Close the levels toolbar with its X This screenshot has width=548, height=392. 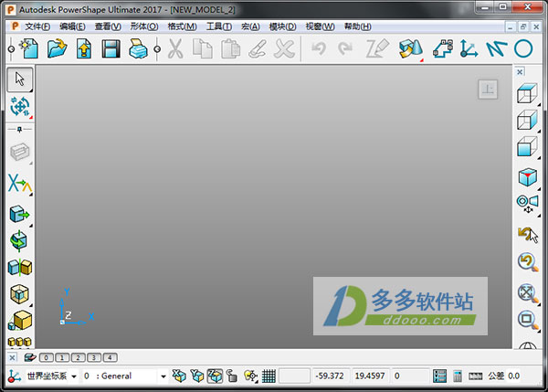pos(12,357)
